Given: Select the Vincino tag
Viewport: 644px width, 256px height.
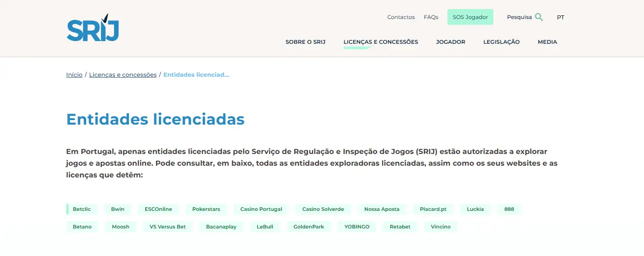Looking at the screenshot, I should tap(441, 227).
